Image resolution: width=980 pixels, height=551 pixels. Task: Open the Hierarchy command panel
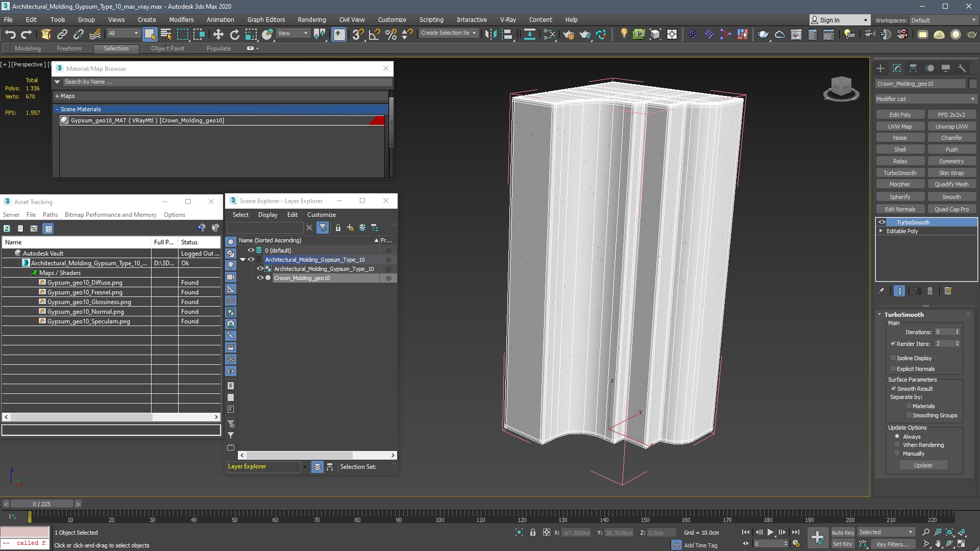click(x=913, y=68)
